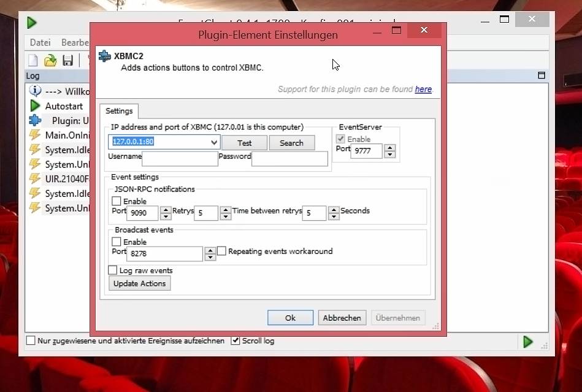Click the New file icon in EventGhost toolbar
The height and width of the screenshot is (392, 582).
[33, 60]
